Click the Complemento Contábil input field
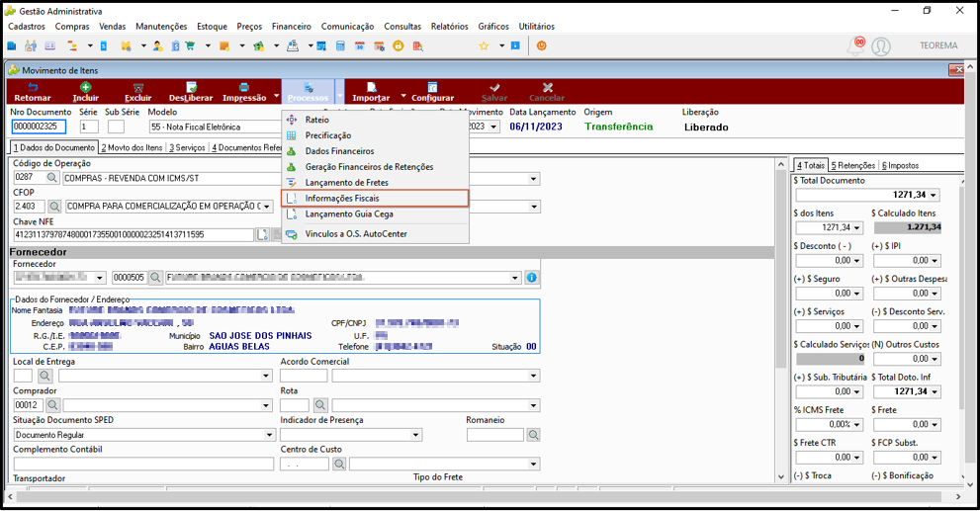Screen dimensions: 980x511 pyautogui.click(x=143, y=464)
